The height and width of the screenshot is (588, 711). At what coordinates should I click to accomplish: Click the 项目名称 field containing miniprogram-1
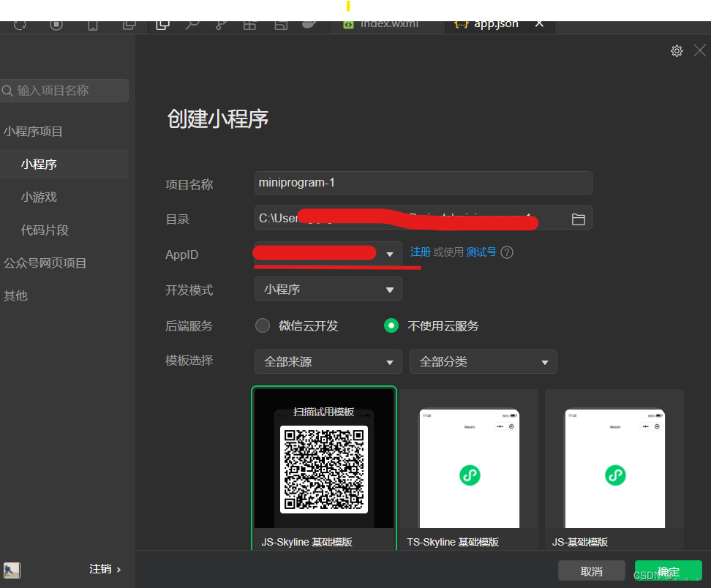click(424, 183)
